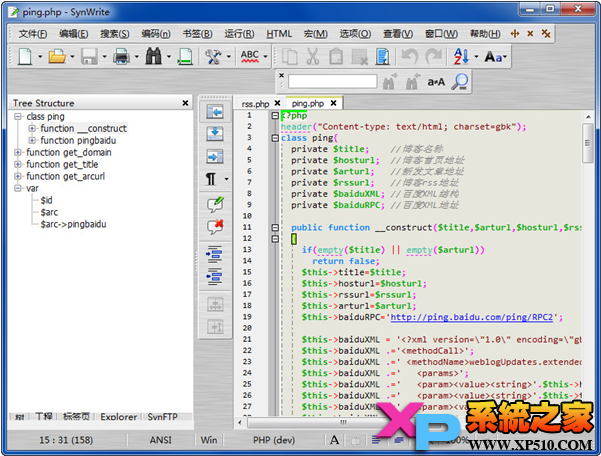The height and width of the screenshot is (456, 601).
Task: Open the SynFTP panel tab
Action: (163, 417)
